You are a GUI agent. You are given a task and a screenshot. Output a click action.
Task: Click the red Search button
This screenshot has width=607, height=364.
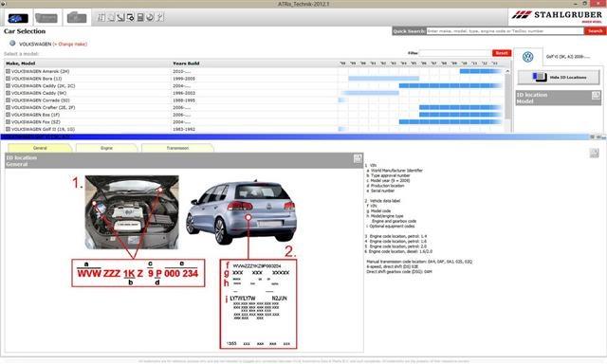(x=595, y=31)
